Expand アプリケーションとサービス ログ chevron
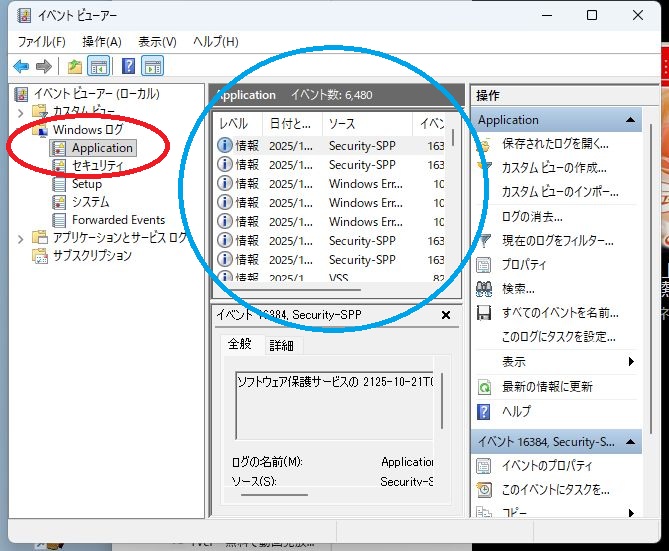Screen dimensions: 669x551 pos(20,239)
